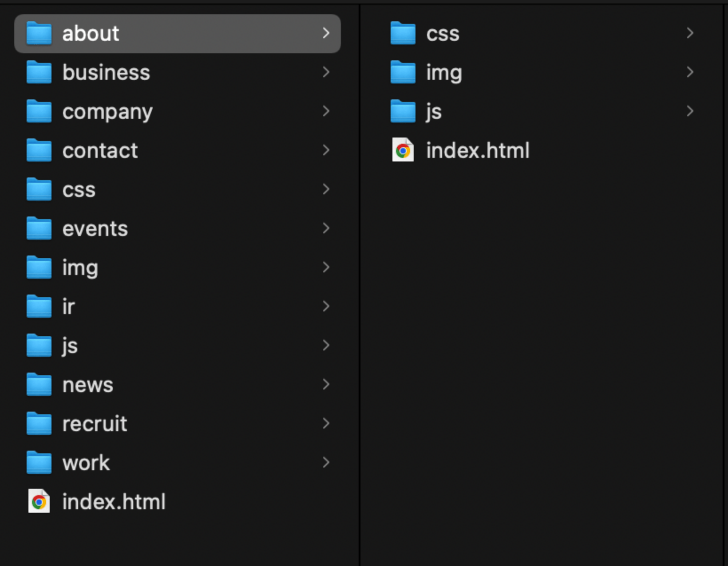Select the about folder row
728x566 pixels.
178,34
